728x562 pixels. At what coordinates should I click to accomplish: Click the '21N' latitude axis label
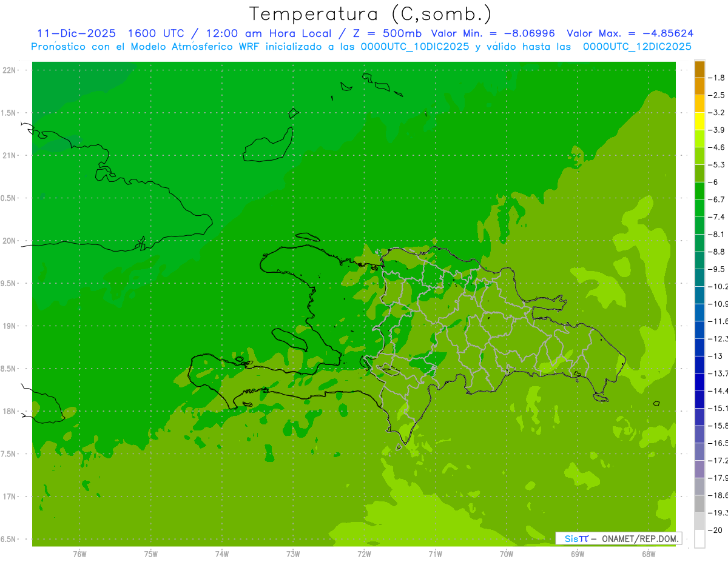(x=10, y=156)
